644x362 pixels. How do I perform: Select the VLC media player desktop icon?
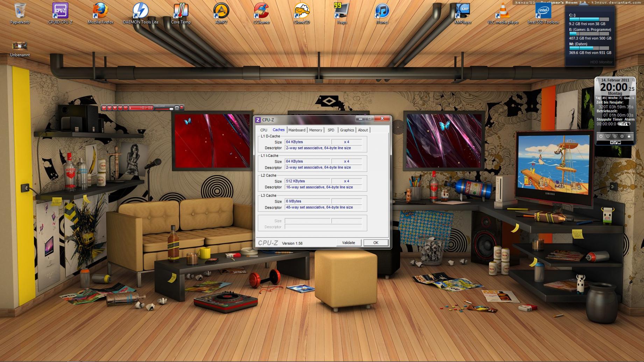tap(503, 13)
